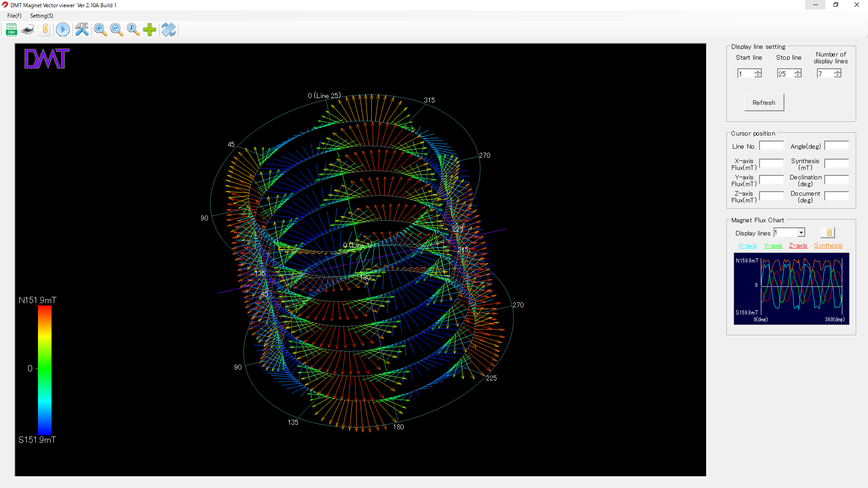This screenshot has height=488, width=868.
Task: Click the Number of display lines field
Action: tap(825, 74)
